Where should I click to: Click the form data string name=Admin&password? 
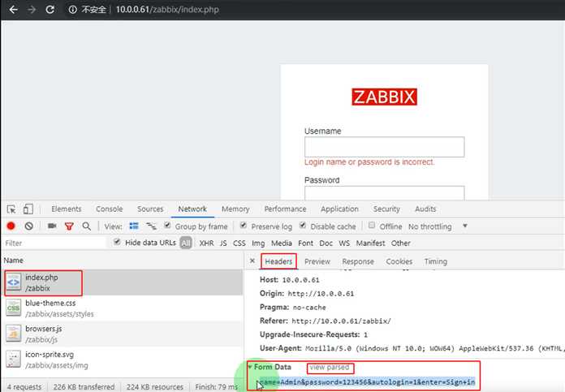pyautogui.click(x=367, y=382)
